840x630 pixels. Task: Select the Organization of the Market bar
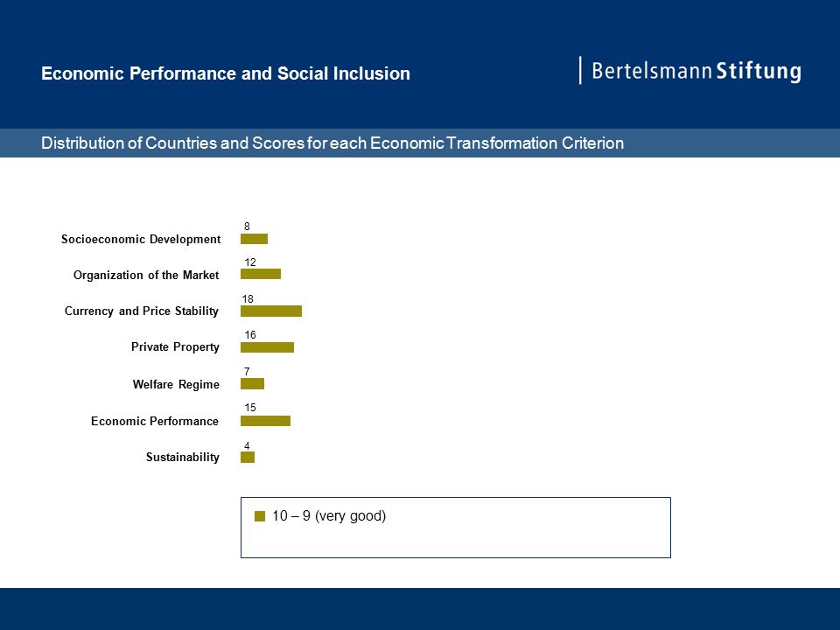click(261, 274)
